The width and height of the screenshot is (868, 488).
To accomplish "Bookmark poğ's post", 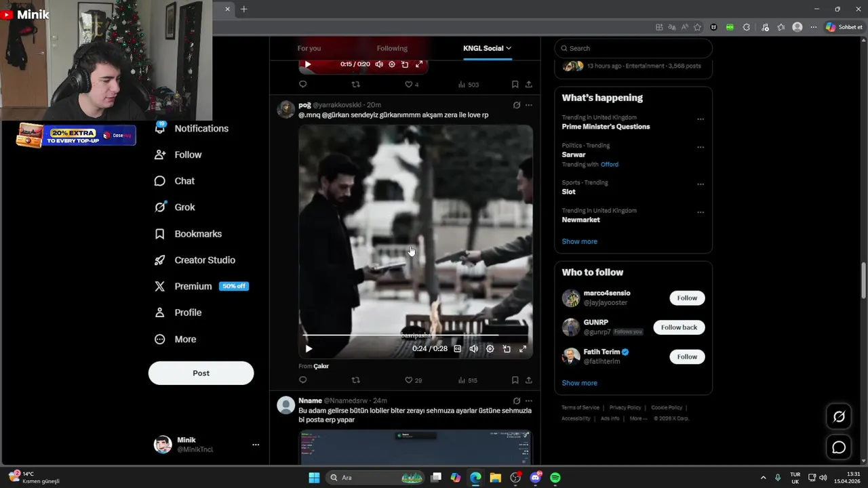I will tap(515, 380).
